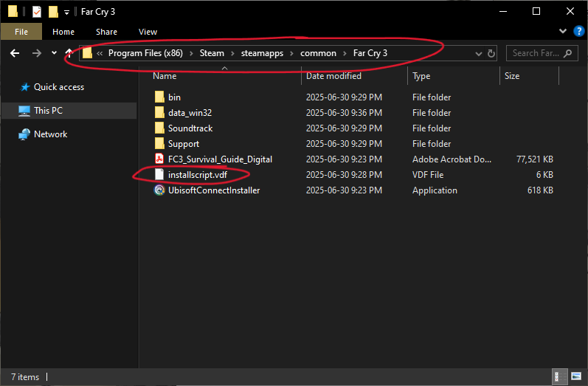This screenshot has width=588, height=386.
Task: Expand the ribbon with the chevron
Action: 562,31
